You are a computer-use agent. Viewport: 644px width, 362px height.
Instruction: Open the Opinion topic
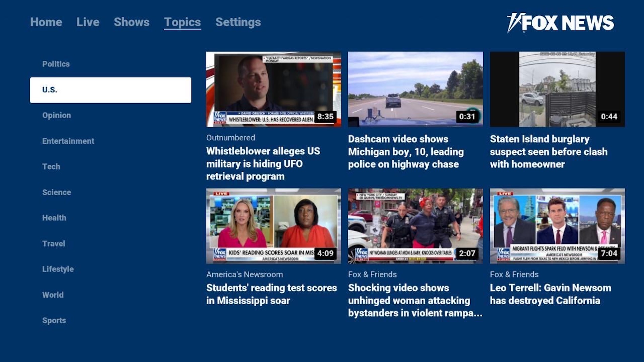56,115
